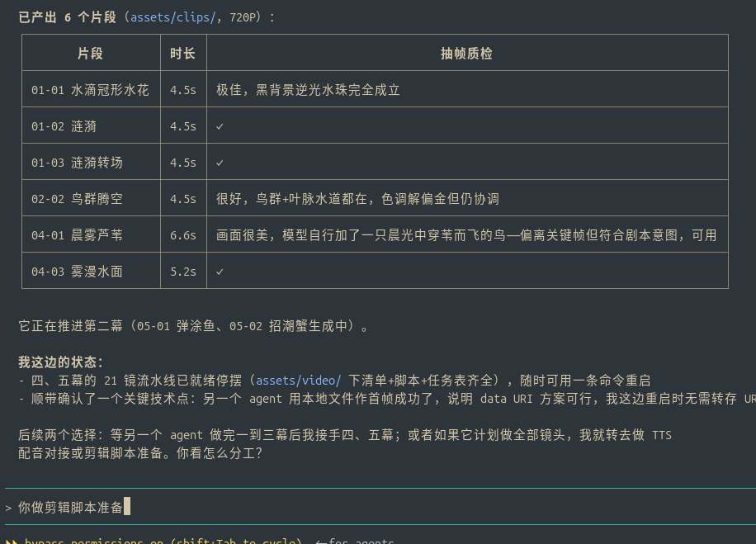Screen dimensions: 756x544
Task: Click the 4.5s duration in the 02-02 row
Action: [182, 199]
